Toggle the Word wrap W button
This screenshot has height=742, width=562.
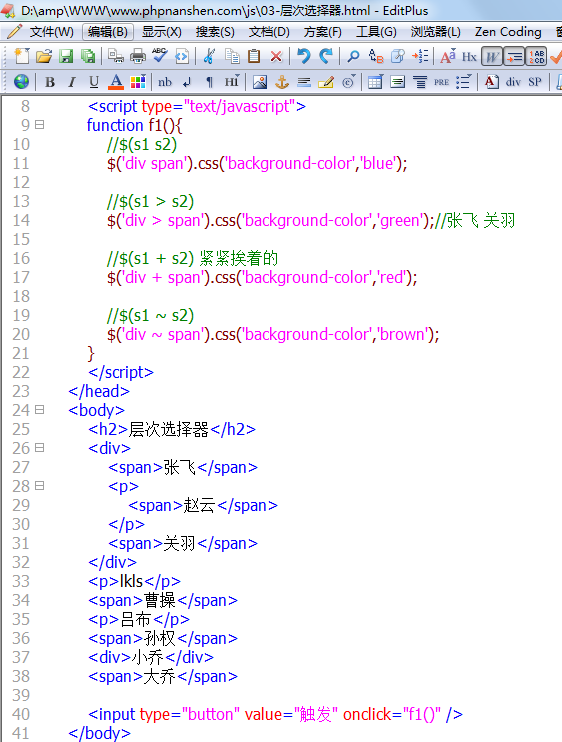point(492,57)
